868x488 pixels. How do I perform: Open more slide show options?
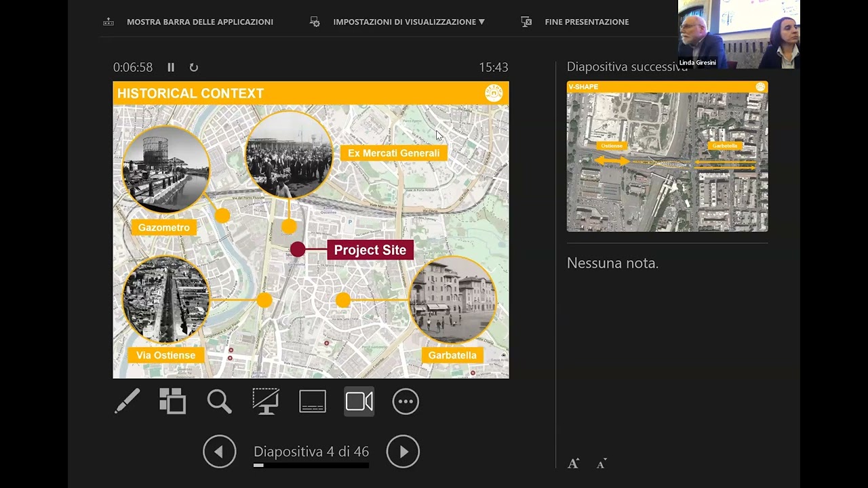(406, 401)
